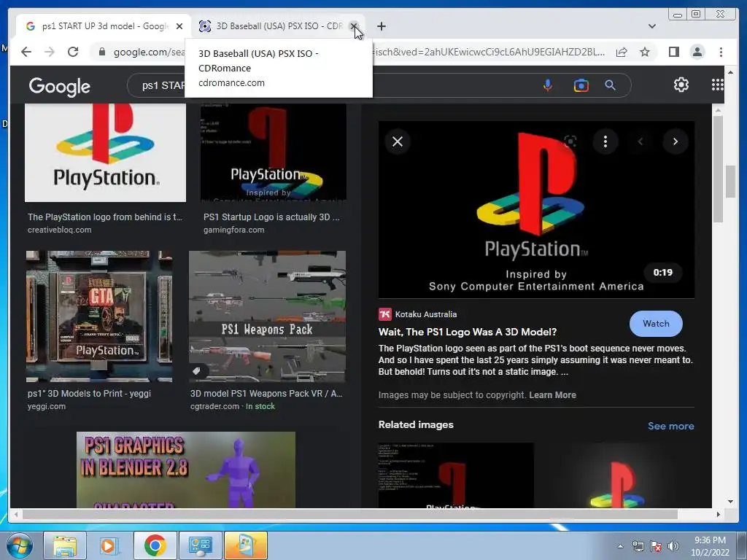
Task: Close the ps1 START UP 3d model tab
Action: [x=179, y=26]
